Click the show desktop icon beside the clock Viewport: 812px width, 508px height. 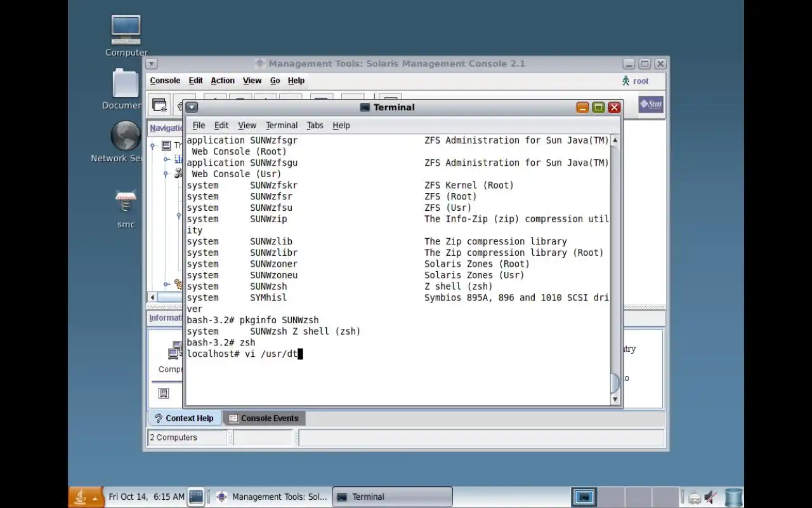coord(196,497)
